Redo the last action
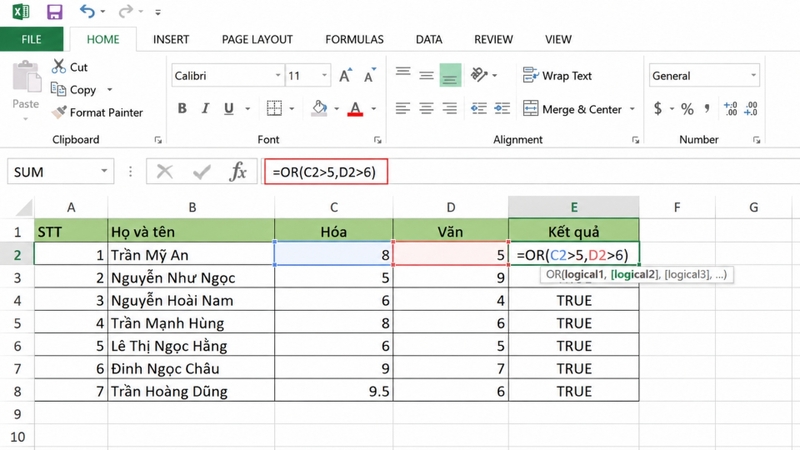The width and height of the screenshot is (800, 450). pyautogui.click(x=126, y=11)
